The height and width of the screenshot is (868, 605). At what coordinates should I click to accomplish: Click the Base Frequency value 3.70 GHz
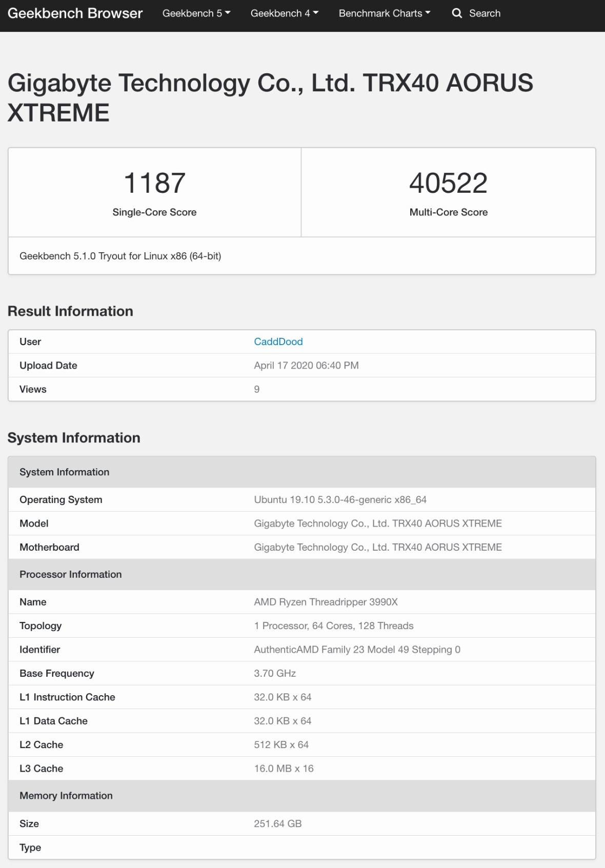[x=275, y=673]
